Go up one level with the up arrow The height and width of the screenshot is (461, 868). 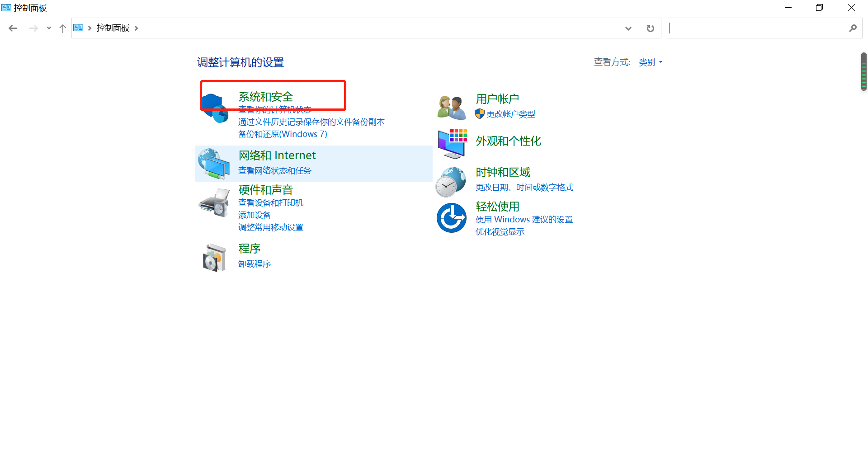(x=63, y=28)
